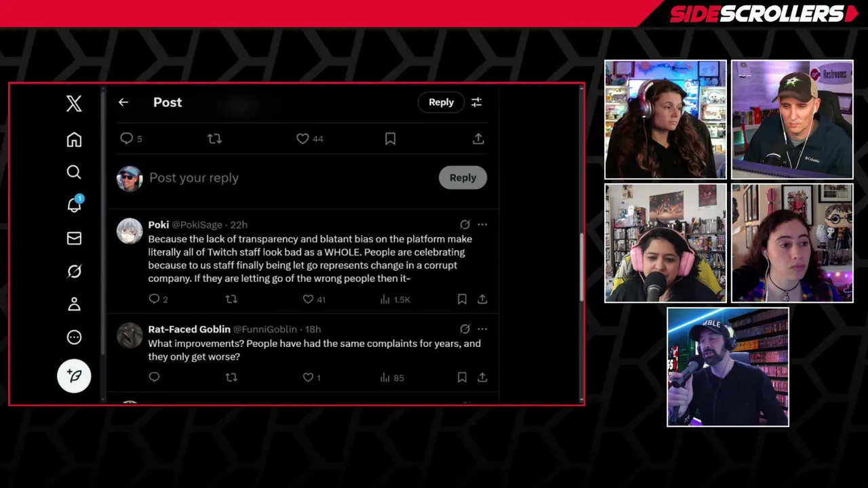
Task: Share the main post
Action: (478, 138)
